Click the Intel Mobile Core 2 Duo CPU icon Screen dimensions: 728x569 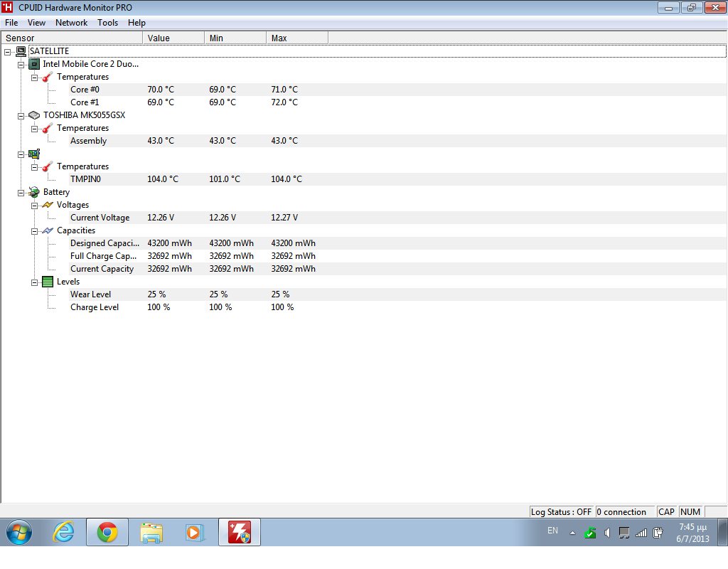(34, 64)
